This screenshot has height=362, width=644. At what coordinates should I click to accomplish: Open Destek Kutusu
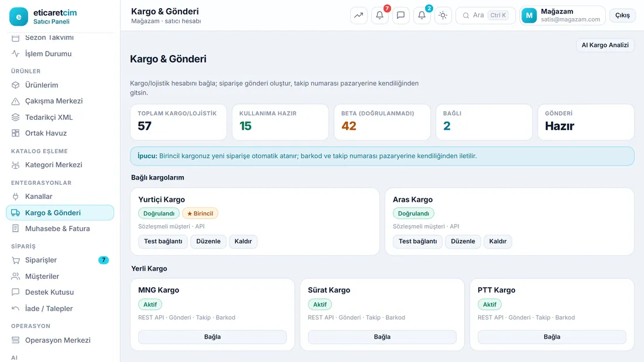click(x=60, y=292)
